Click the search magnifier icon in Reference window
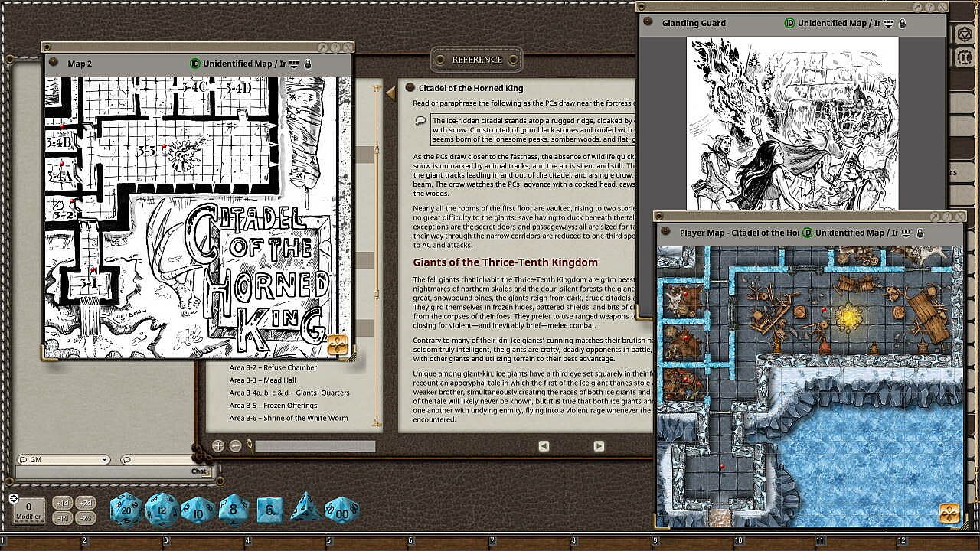Viewport: 980px width, 551px height. tap(250, 445)
